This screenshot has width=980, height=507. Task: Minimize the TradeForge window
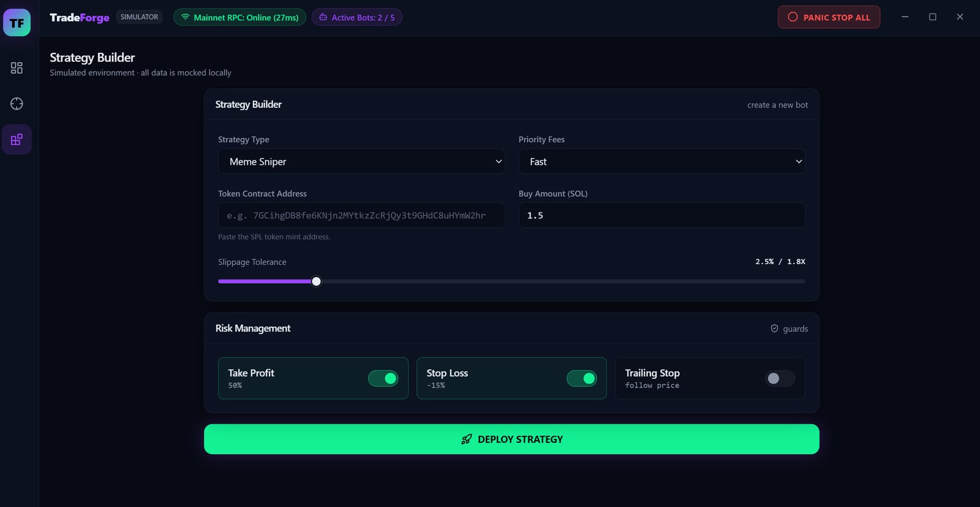[905, 17]
